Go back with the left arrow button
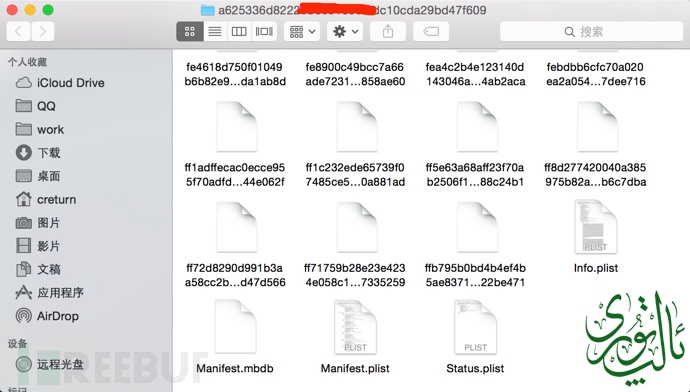Screen dimensions: 690x392 18,32
